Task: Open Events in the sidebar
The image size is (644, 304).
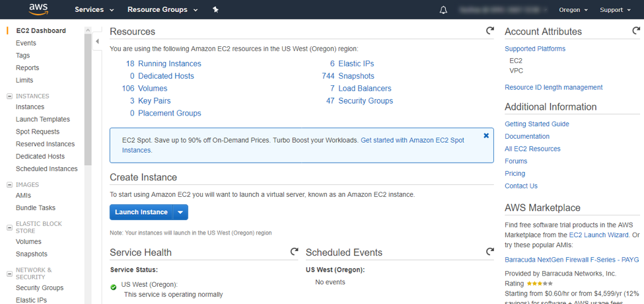Action: pos(26,43)
